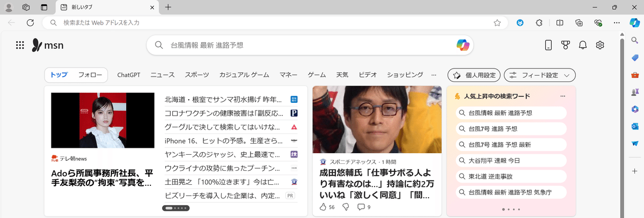The image size is (644, 218).
Task: Open the マネー category
Action: coord(288,75)
